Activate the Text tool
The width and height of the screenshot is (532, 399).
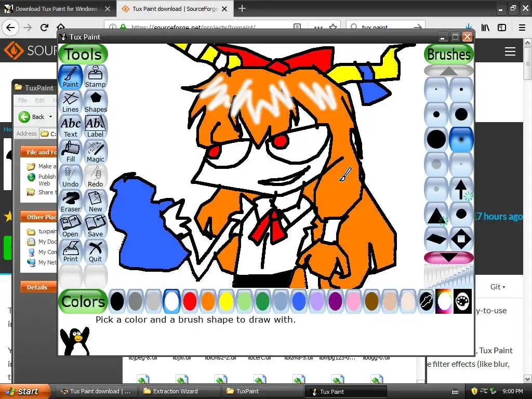71,127
